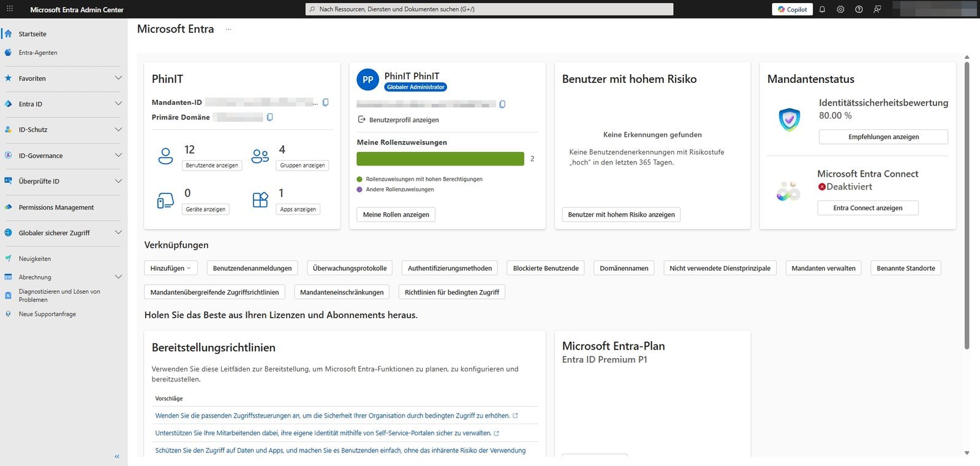The height and width of the screenshot is (466, 980).
Task: Click Empfehlungen anzeigen button
Action: pyautogui.click(x=883, y=137)
